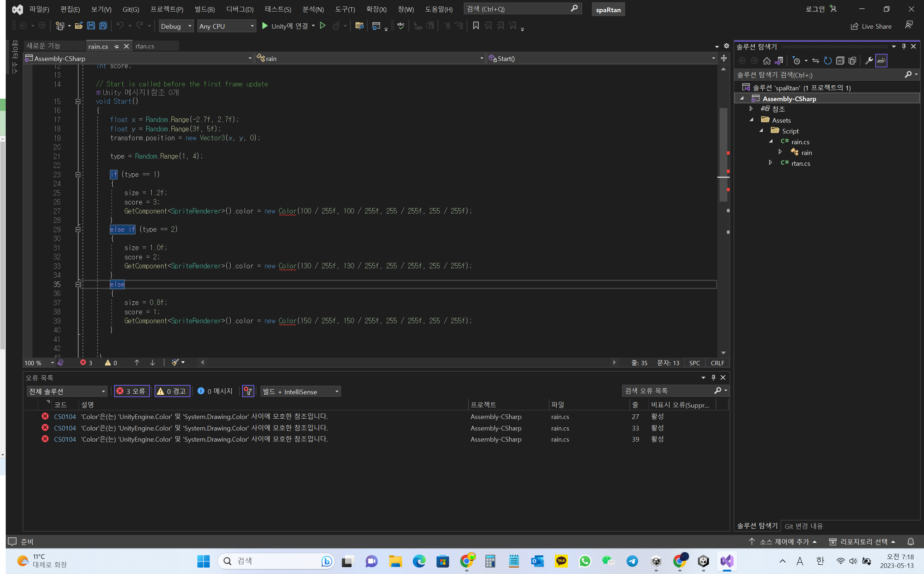The height and width of the screenshot is (574, 924).
Task: Click 리포지토리 선택 in the status bar
Action: [863, 542]
